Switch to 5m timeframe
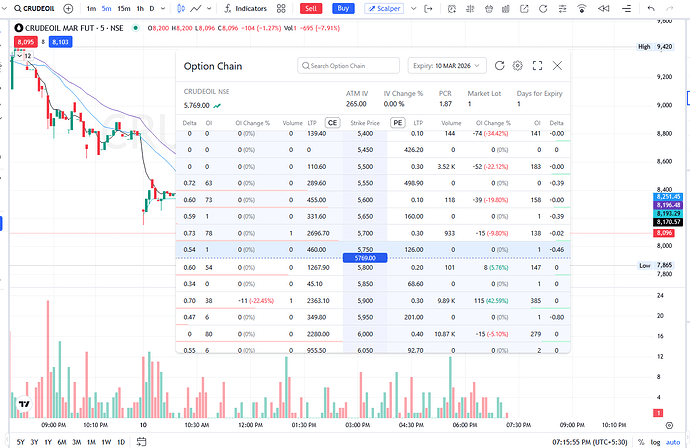Viewport: 690px width, 448px height. 106,8
